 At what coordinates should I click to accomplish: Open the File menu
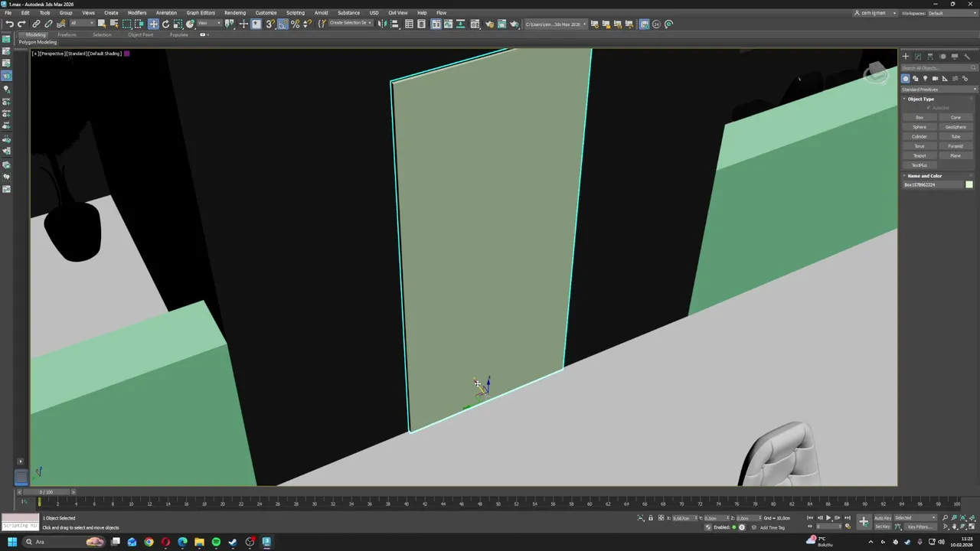(8, 13)
